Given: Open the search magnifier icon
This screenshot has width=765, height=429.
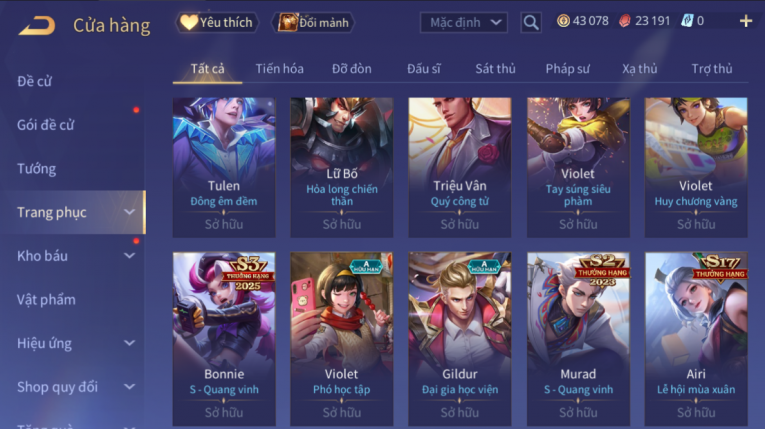Looking at the screenshot, I should (x=531, y=22).
